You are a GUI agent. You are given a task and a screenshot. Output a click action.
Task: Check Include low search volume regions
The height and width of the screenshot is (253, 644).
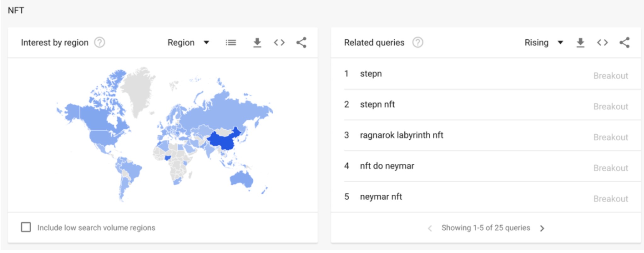26,227
